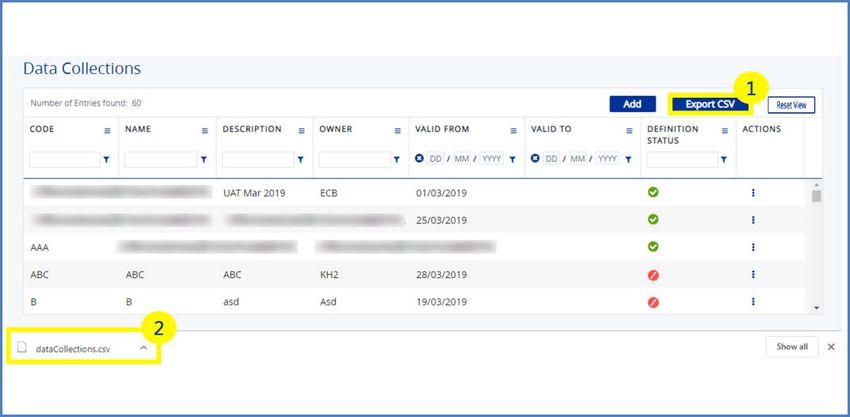Click the MM field in VALID TO filter

(578, 159)
